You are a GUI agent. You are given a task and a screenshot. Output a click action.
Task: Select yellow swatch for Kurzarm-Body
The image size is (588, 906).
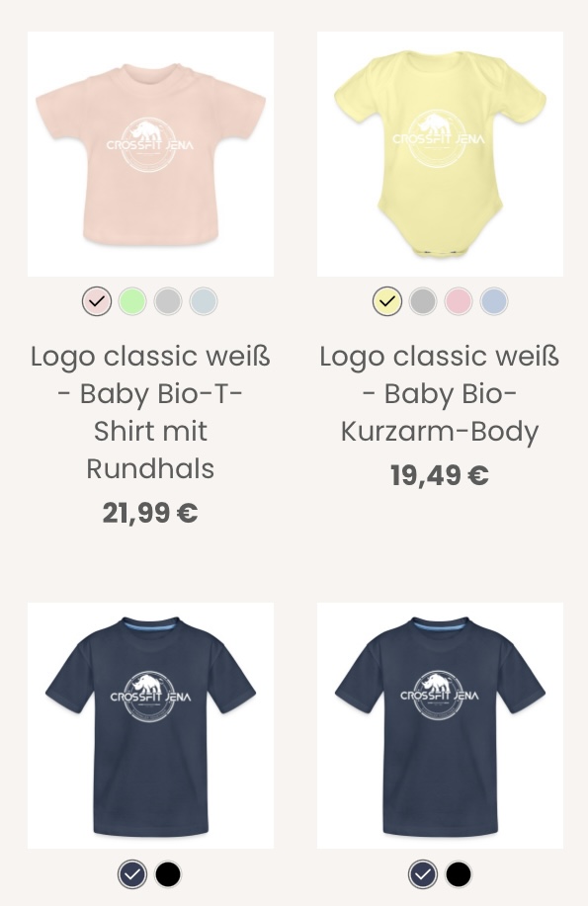[x=386, y=301]
